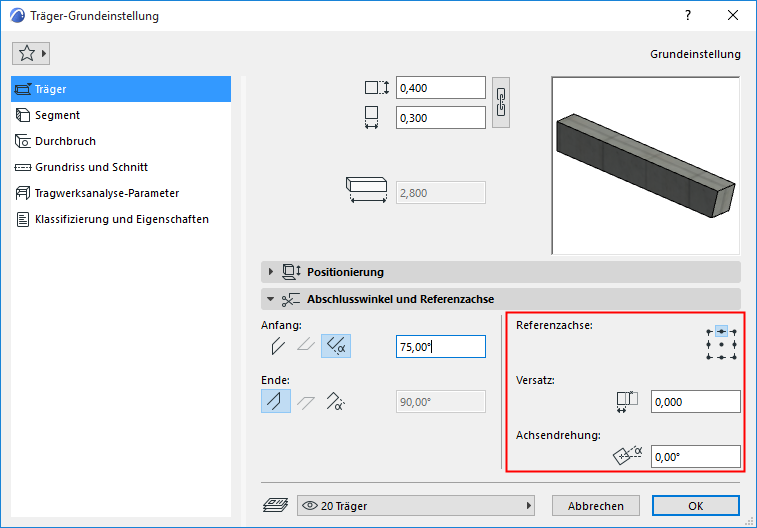
Task: Click the beam height icon
Action: [377, 88]
